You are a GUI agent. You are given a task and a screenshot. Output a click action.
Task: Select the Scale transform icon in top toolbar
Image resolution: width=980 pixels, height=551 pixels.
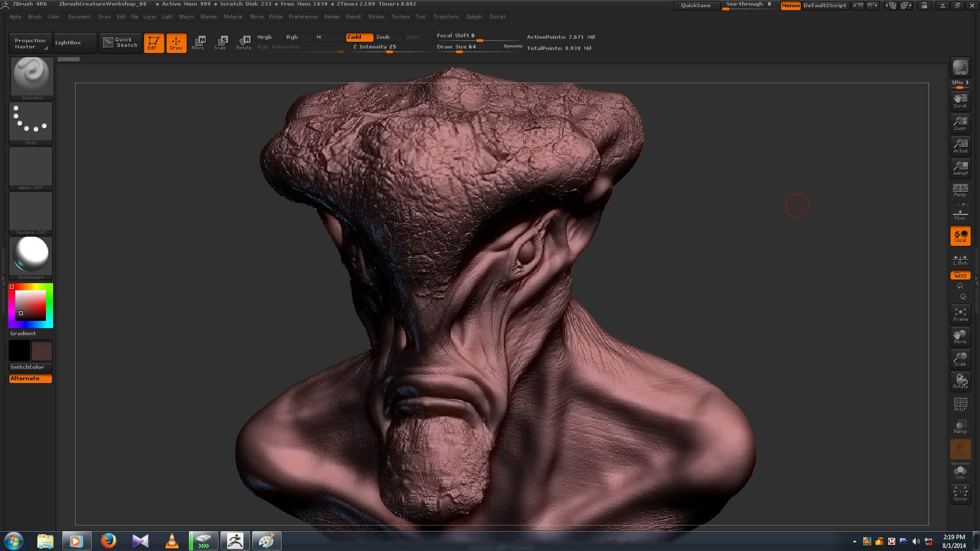point(220,43)
